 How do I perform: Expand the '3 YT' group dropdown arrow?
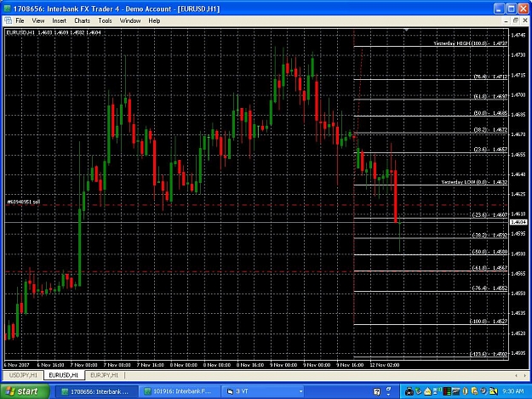(300, 391)
